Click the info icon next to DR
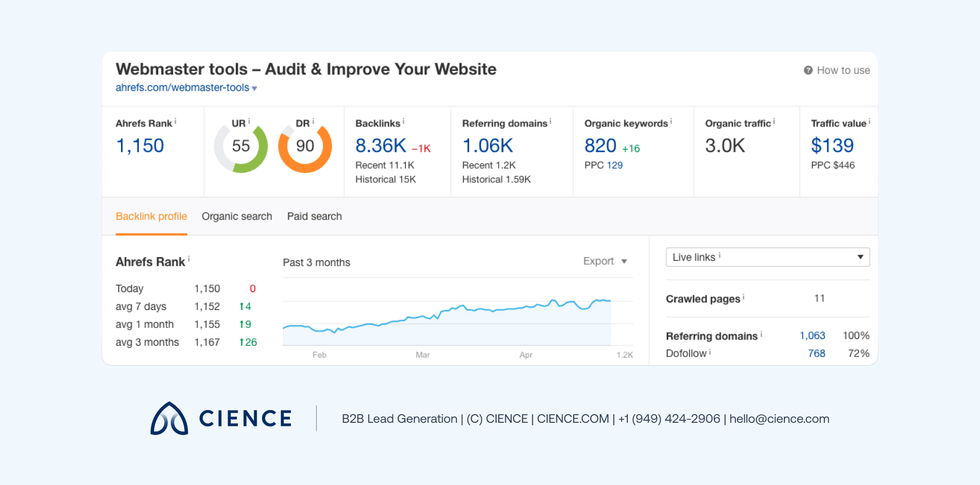 tap(313, 121)
